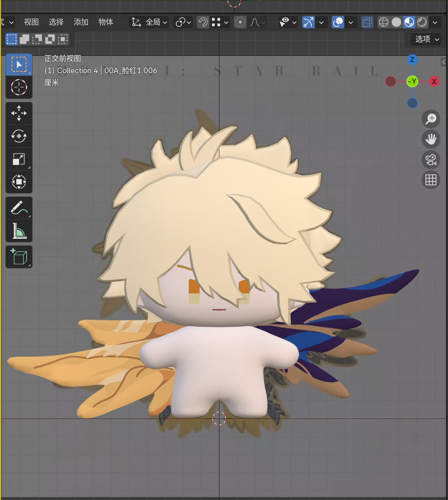Click the red X axis gizmo circle
Viewport: 448px width, 500px height.
[434, 81]
